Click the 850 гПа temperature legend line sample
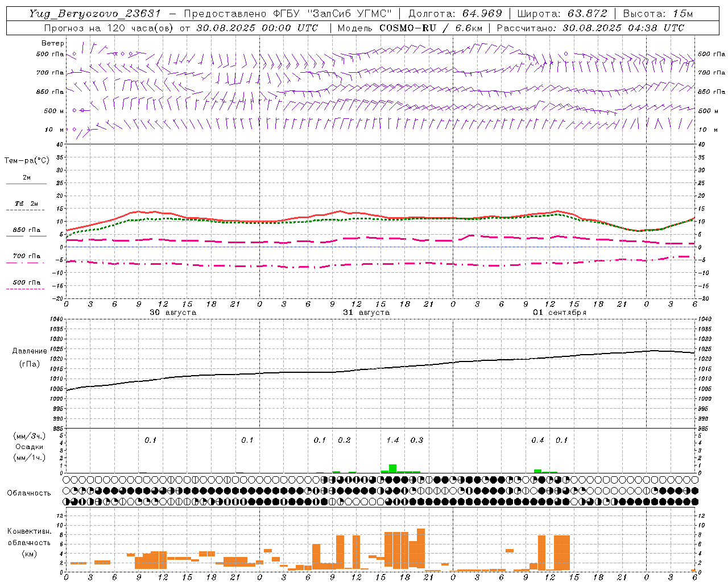Screen dimensions: 728x582 tap(26, 236)
